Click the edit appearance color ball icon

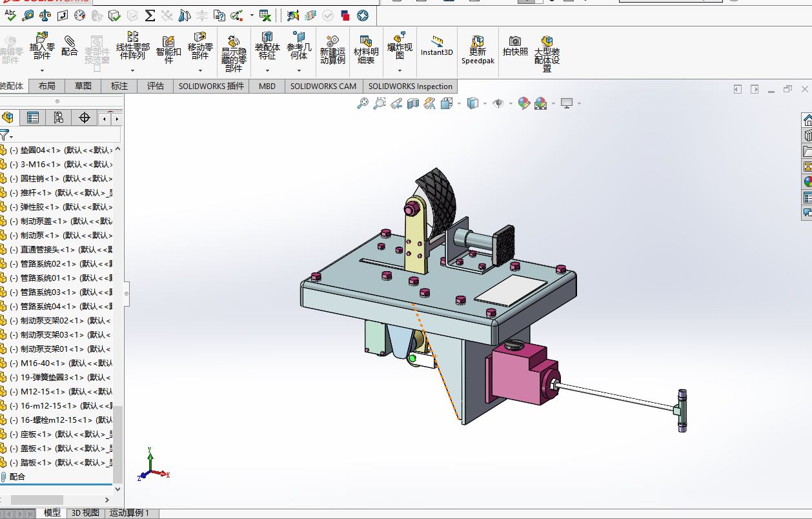(524, 103)
